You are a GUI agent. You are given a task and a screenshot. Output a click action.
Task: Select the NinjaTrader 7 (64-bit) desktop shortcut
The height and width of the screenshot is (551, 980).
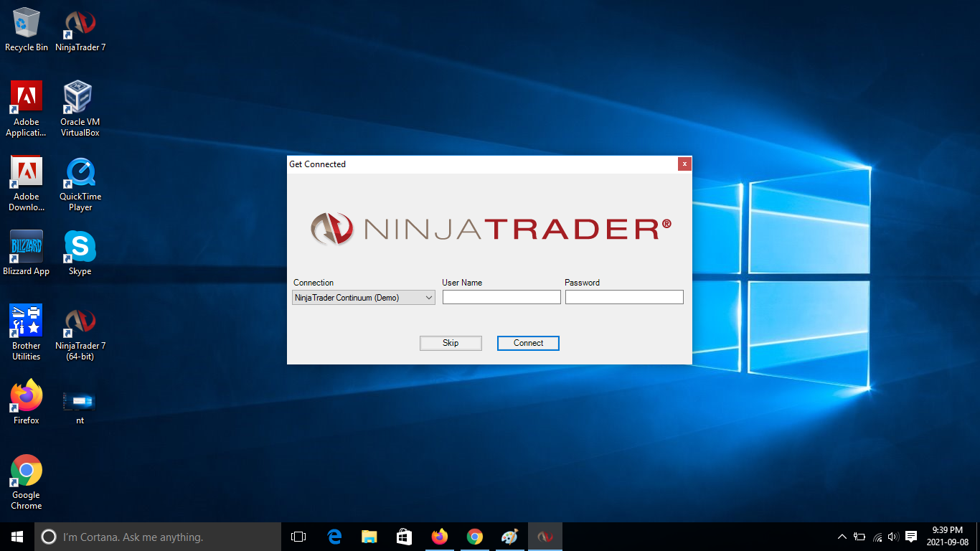pyautogui.click(x=80, y=333)
